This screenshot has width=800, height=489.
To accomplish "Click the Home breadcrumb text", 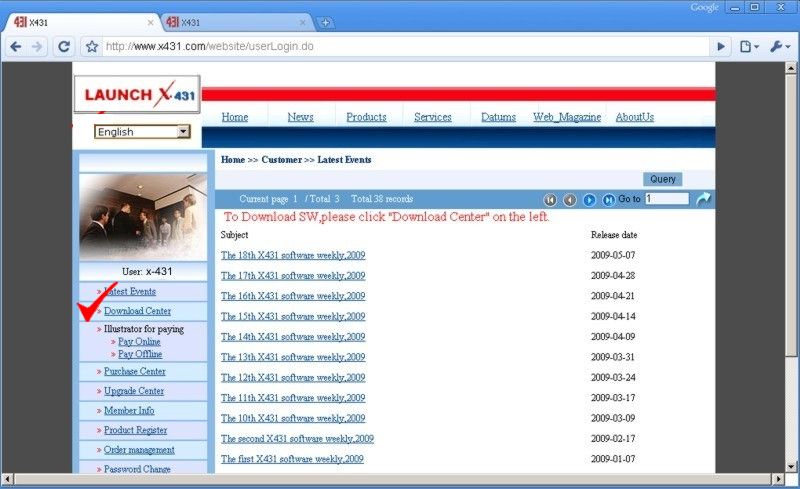I will (x=233, y=160).
